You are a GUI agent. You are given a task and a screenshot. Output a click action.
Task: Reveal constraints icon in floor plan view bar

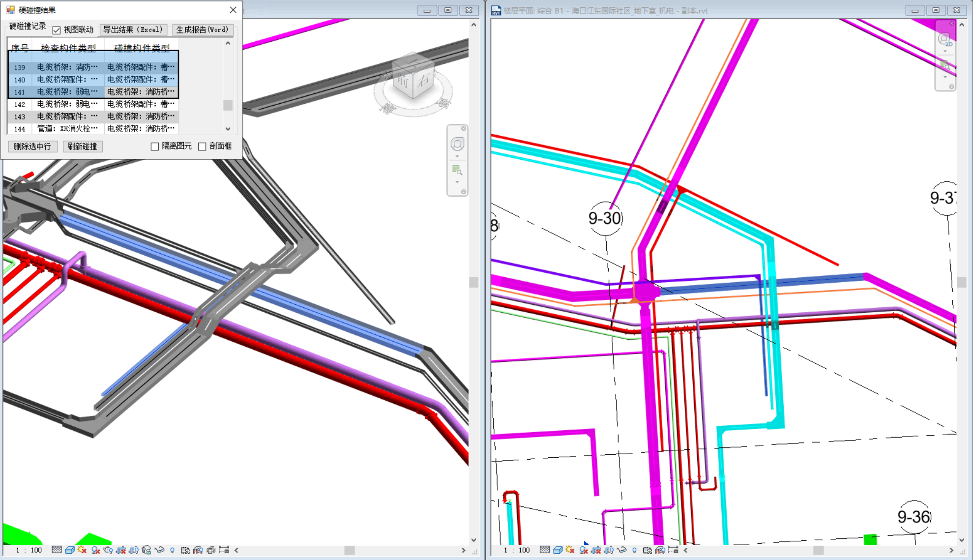673,550
